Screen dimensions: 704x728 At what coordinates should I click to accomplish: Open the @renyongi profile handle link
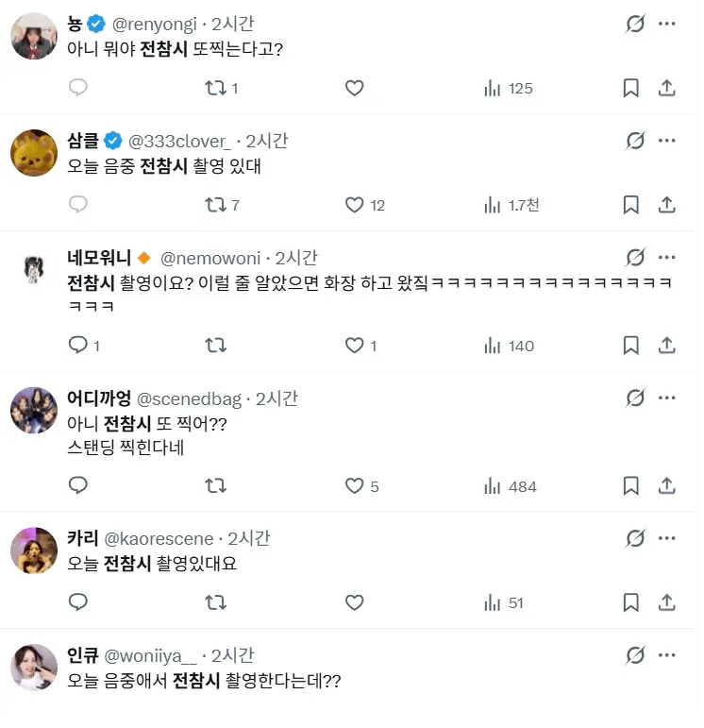155,25
